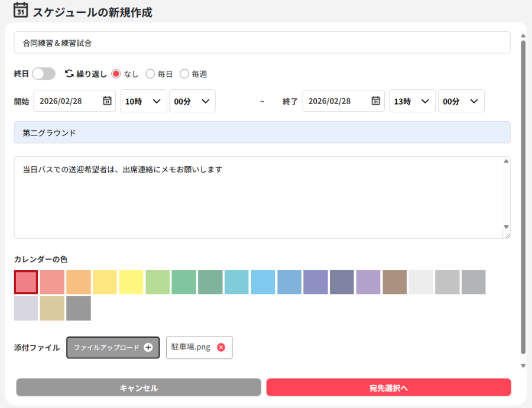Choose the なし repeat radio option

click(x=116, y=74)
